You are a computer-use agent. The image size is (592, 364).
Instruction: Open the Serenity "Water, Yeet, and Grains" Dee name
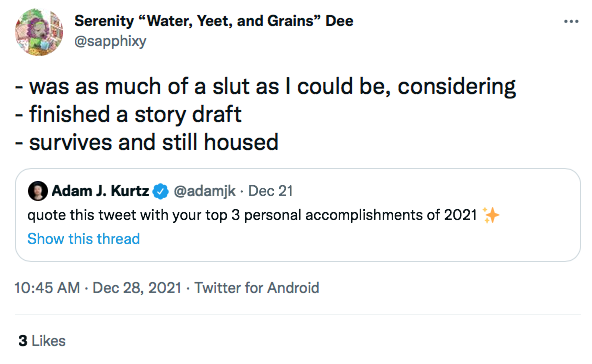point(214,21)
